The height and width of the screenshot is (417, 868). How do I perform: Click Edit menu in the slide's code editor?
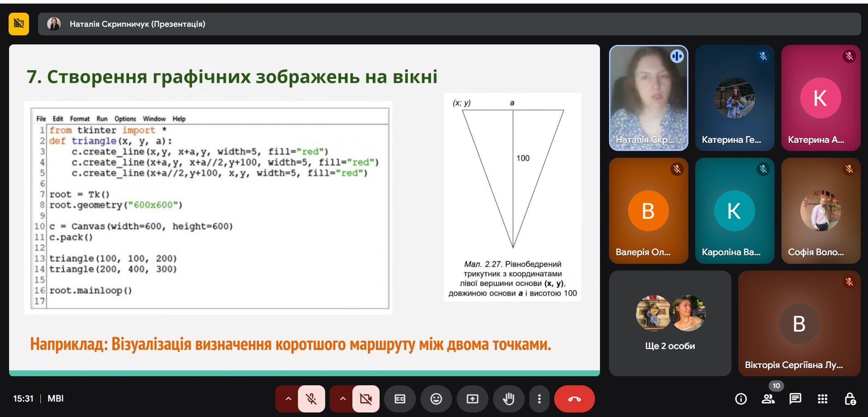pyautogui.click(x=58, y=119)
